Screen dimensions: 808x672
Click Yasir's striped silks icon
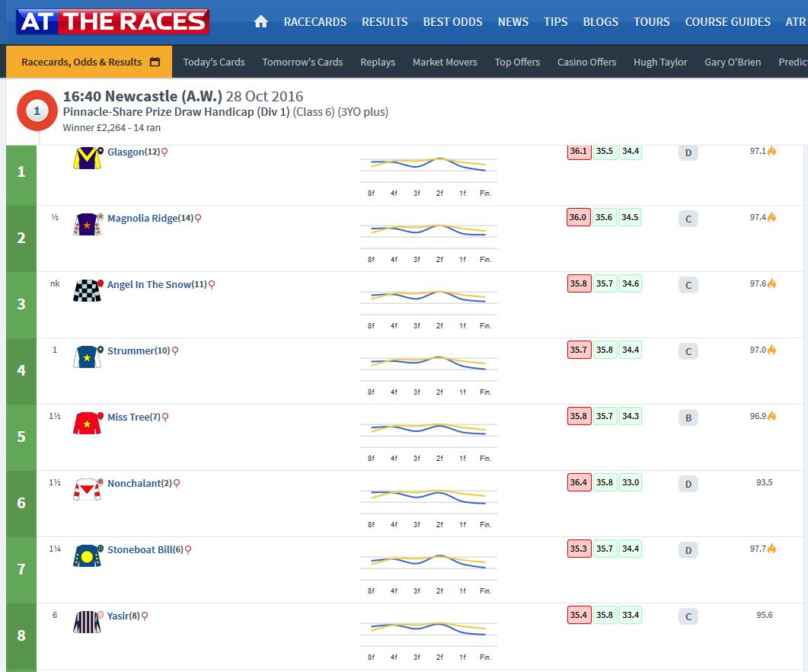click(x=87, y=622)
